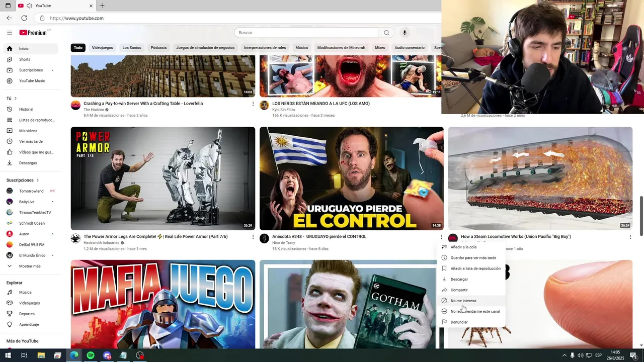
Task: Choose Compartir in the context menu
Action: (471, 290)
